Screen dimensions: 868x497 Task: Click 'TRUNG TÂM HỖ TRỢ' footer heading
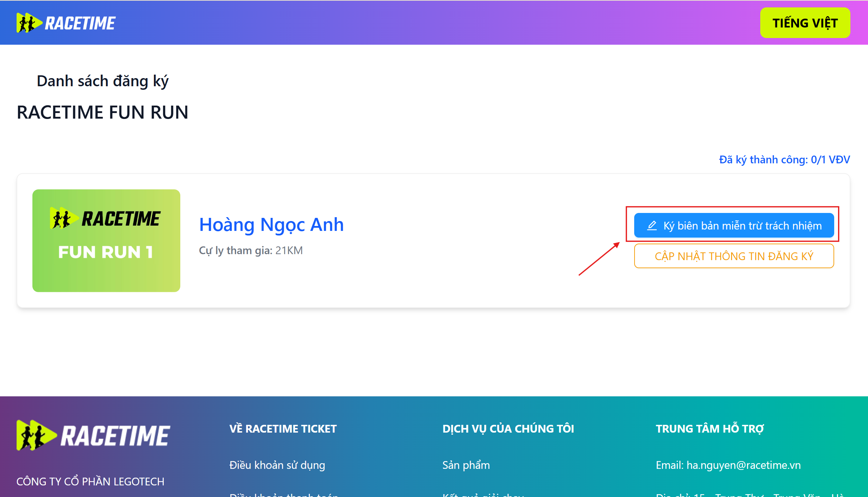(x=710, y=429)
